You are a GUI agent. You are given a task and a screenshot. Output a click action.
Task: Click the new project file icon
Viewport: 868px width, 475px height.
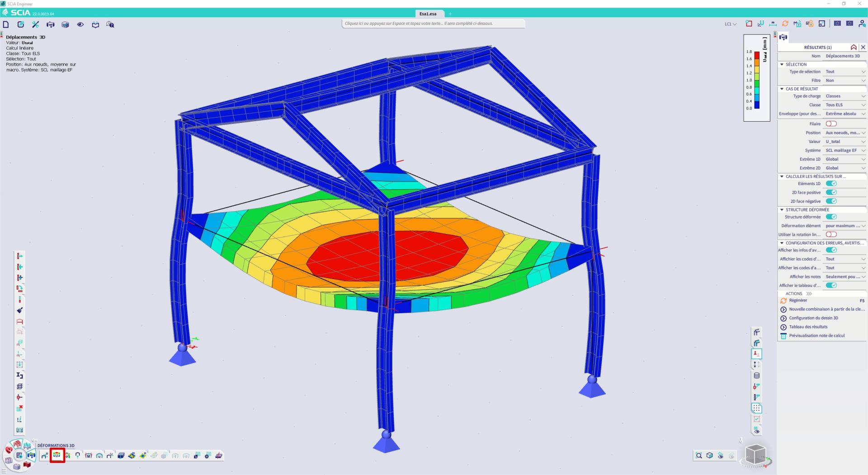tap(6, 24)
